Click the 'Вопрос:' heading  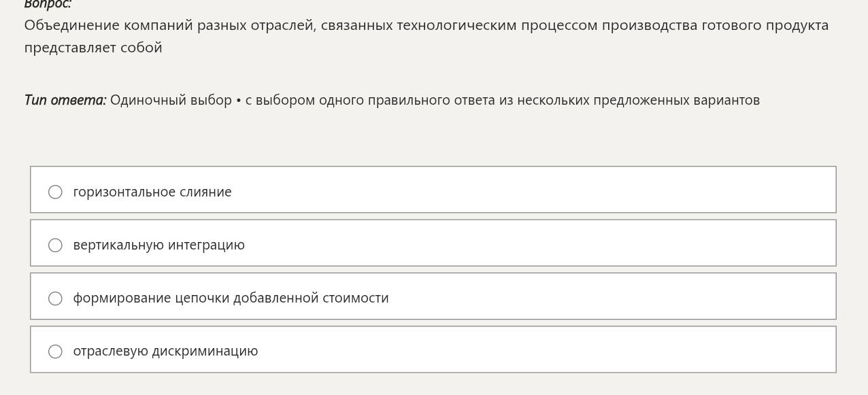click(48, 4)
